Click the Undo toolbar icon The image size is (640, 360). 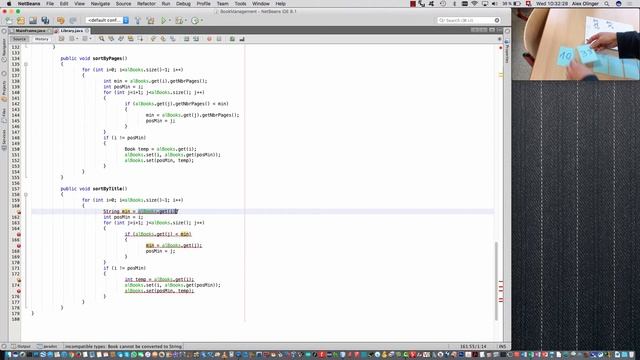click(x=60, y=20)
